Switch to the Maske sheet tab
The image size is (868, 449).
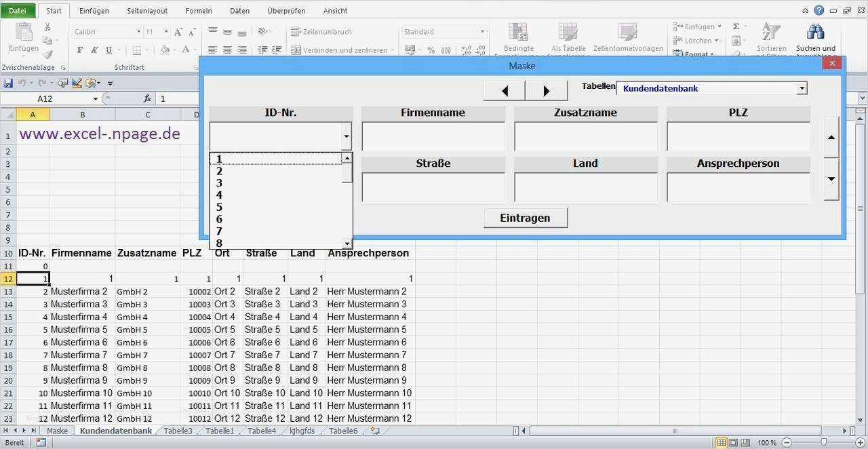(x=57, y=431)
